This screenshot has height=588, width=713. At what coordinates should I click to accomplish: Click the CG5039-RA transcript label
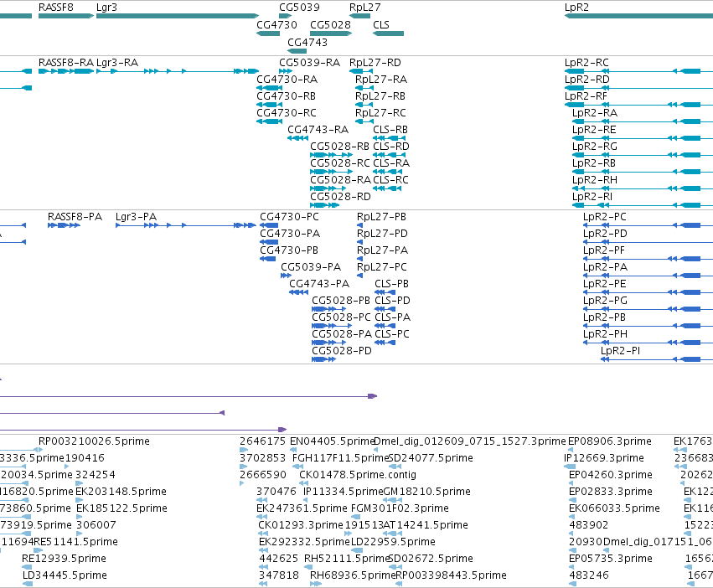309,62
